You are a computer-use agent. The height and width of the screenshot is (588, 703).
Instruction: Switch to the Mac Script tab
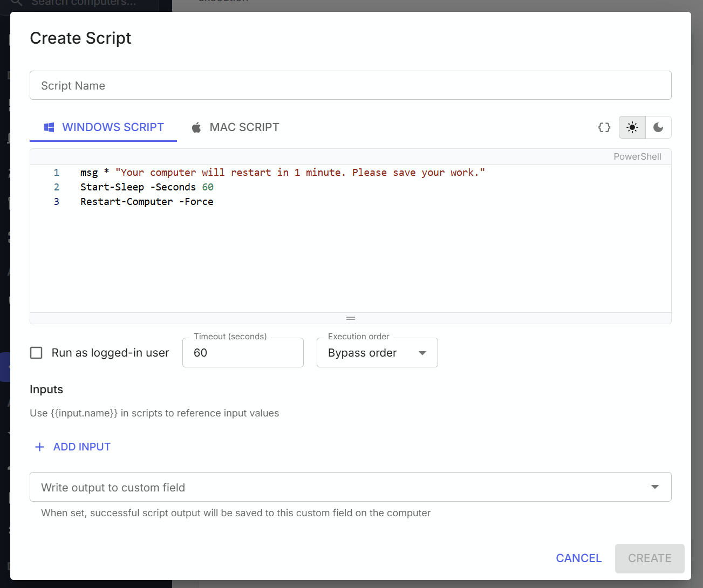(235, 127)
